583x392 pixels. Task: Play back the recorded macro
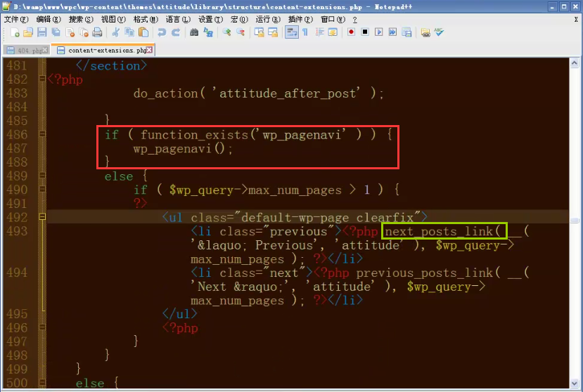[379, 32]
